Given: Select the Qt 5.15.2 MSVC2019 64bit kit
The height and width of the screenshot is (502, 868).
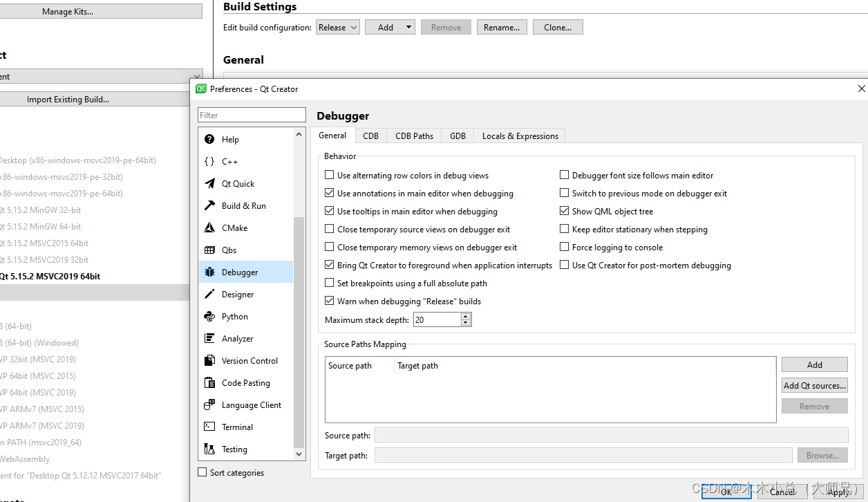Looking at the screenshot, I should point(50,276).
